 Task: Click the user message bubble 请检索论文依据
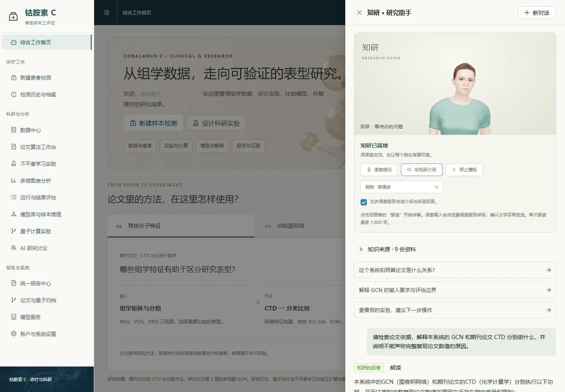[x=461, y=341]
